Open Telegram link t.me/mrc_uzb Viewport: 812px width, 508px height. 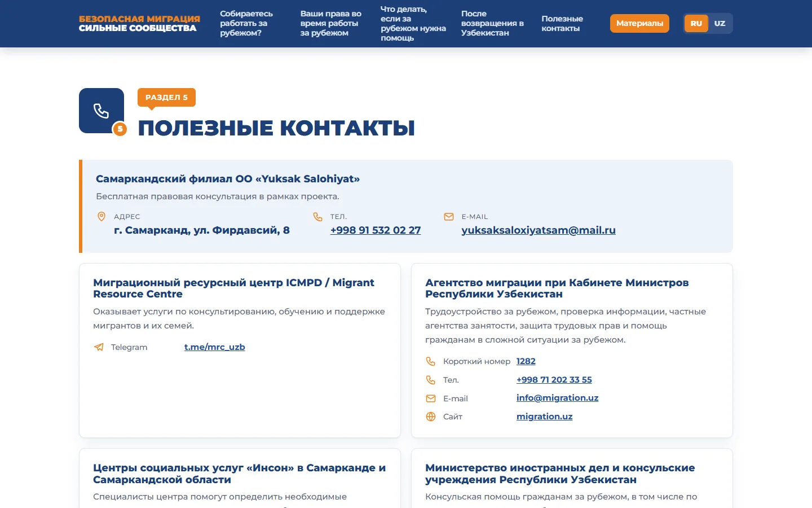(215, 347)
